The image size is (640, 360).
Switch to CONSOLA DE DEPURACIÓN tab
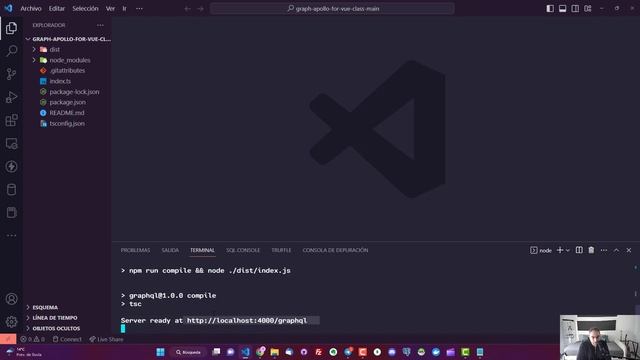[336, 250]
